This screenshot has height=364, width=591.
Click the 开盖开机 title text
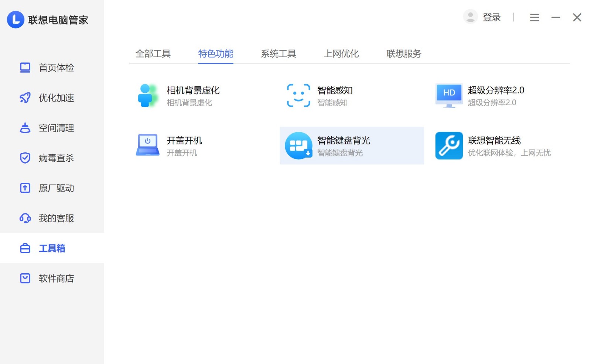pos(184,141)
